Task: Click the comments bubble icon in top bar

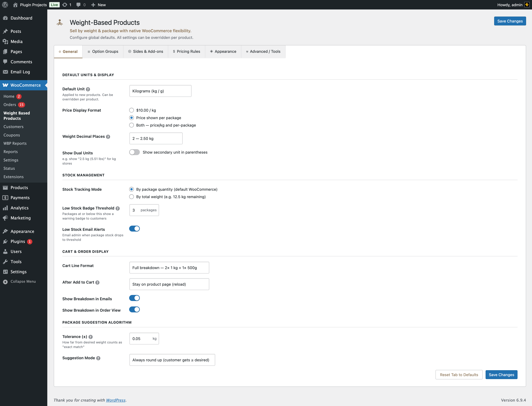Action: 78,5
